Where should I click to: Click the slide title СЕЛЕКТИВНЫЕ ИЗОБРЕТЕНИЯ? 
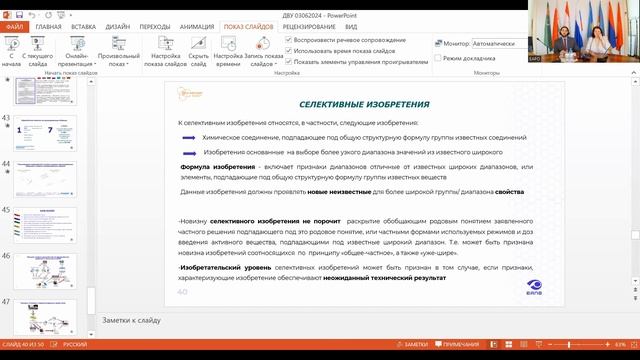(364, 104)
